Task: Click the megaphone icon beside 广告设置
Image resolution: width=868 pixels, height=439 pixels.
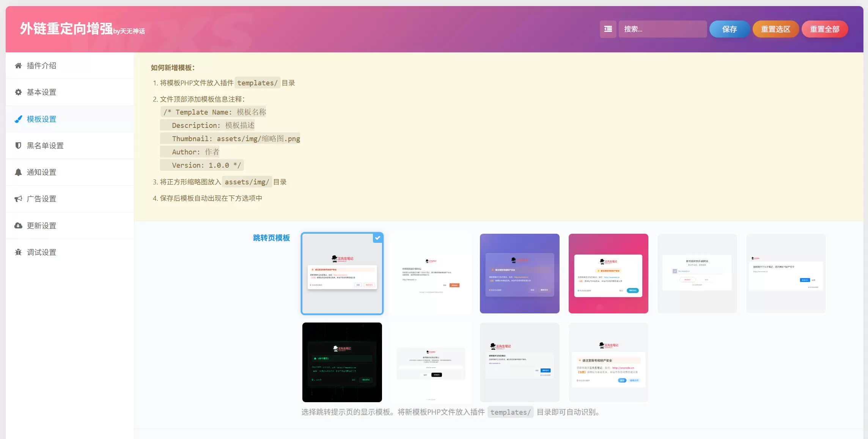Action: click(18, 199)
